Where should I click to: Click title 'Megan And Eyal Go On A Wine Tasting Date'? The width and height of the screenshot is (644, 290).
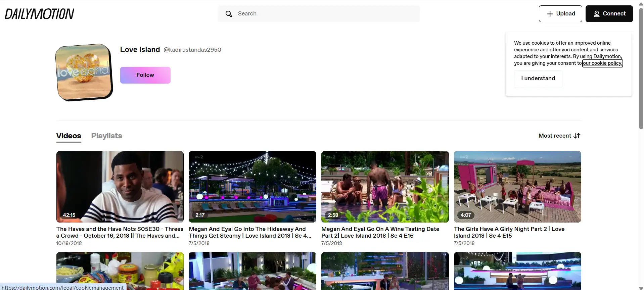point(380,232)
